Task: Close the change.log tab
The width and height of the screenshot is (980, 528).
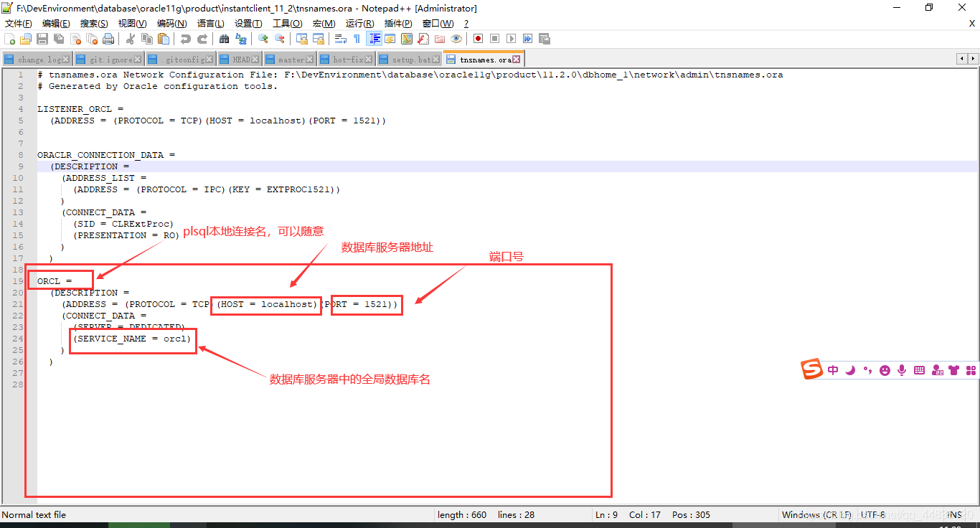Action: pyautogui.click(x=66, y=60)
